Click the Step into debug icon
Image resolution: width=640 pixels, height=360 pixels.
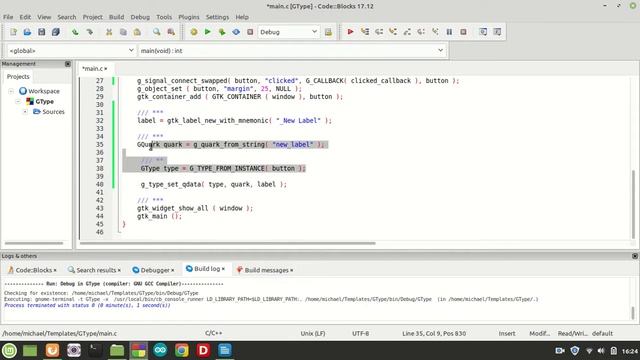(x=393, y=32)
